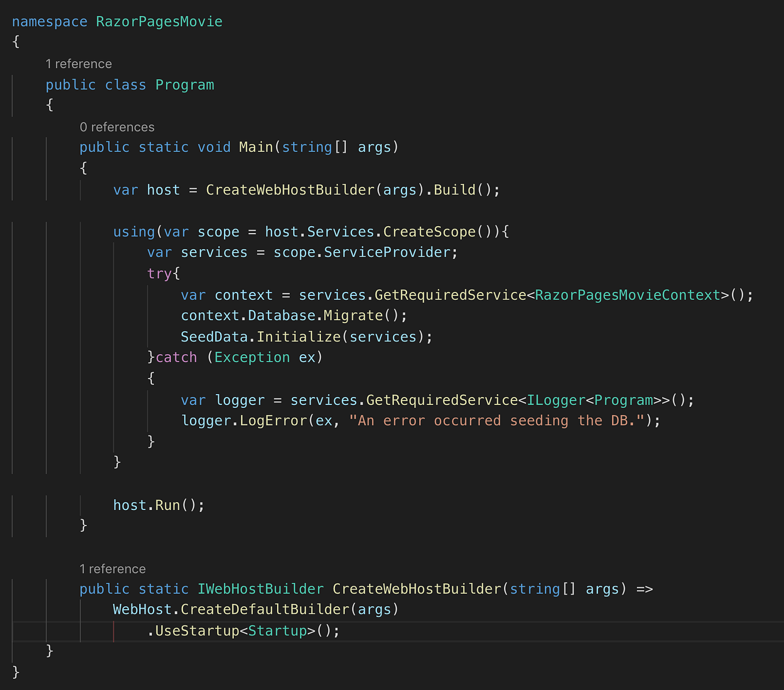Viewport: 784px width, 690px height.
Task: Click "1 reference" above CreateWebHostBuilder
Action: coord(113,568)
